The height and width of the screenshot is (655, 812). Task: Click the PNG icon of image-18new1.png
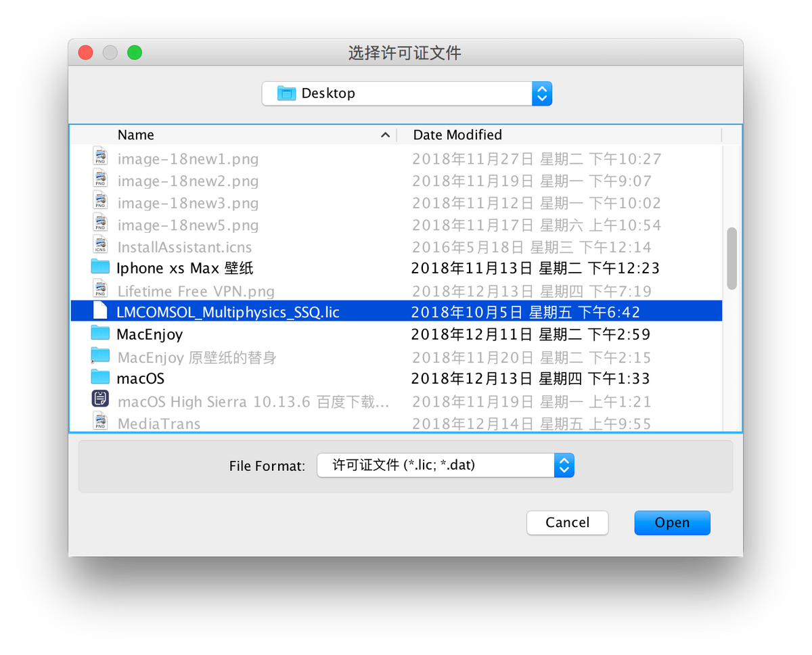tap(100, 157)
